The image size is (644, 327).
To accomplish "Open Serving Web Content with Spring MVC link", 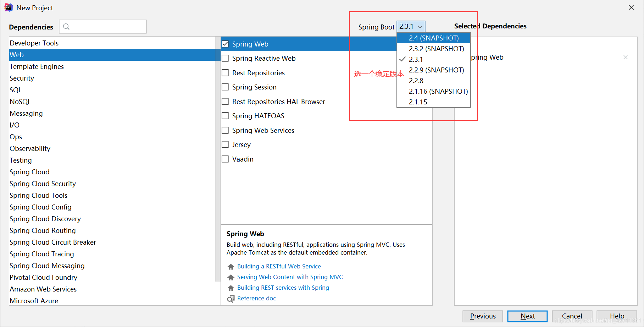I will click(x=290, y=277).
